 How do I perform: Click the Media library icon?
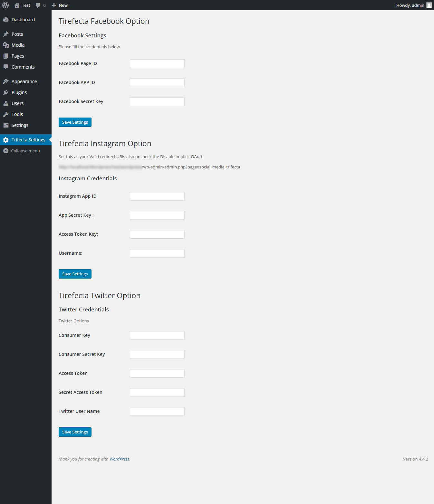click(x=6, y=45)
